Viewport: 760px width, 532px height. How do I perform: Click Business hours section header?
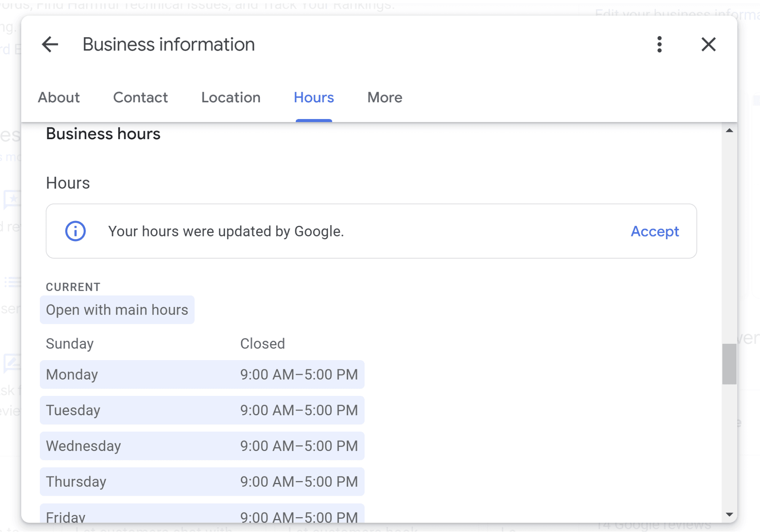point(103,135)
